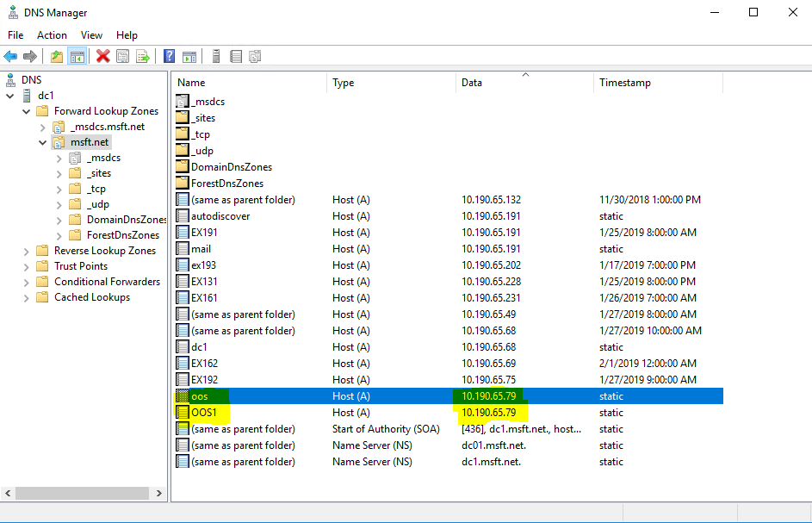Click the stacked documents toolbar icon

pyautogui.click(x=255, y=56)
